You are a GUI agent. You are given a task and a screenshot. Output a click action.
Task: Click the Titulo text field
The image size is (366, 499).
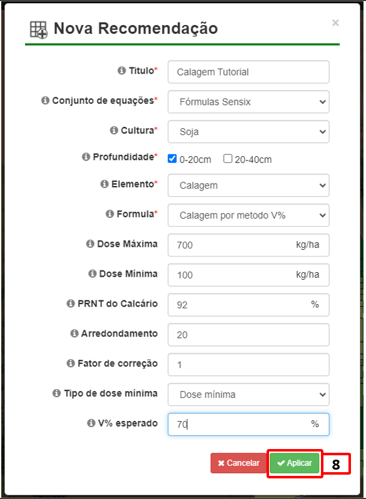pos(249,72)
